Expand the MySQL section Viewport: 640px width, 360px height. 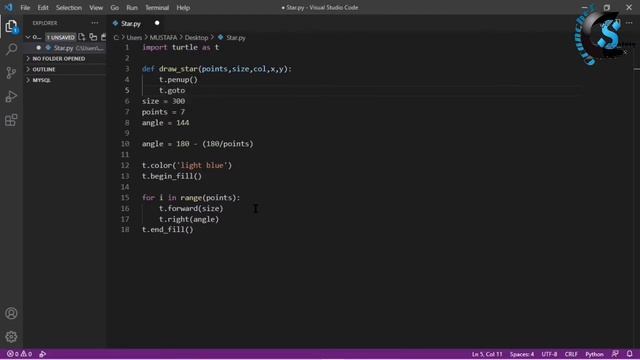pyautogui.click(x=42, y=80)
